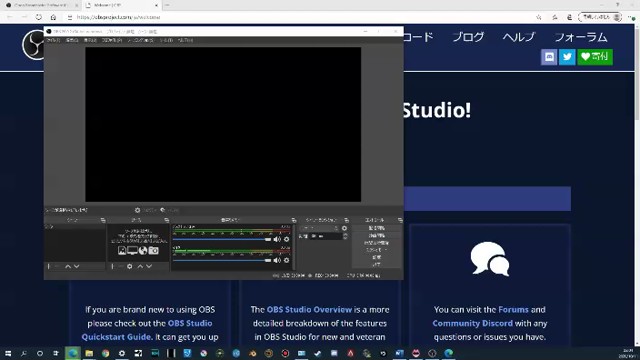Image resolution: width=640 pixels, height=360 pixels.
Task: Add a source with the plus button
Action: click(x=113, y=267)
